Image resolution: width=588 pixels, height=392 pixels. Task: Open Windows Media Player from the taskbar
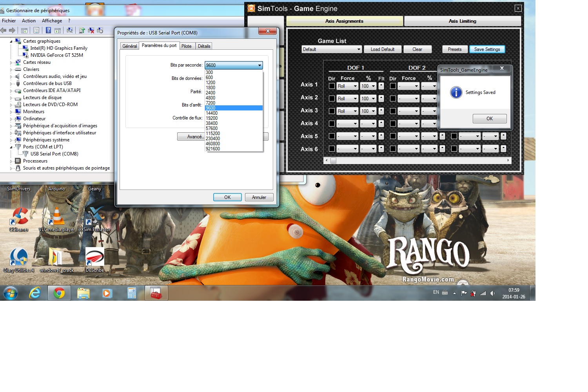[x=107, y=293]
